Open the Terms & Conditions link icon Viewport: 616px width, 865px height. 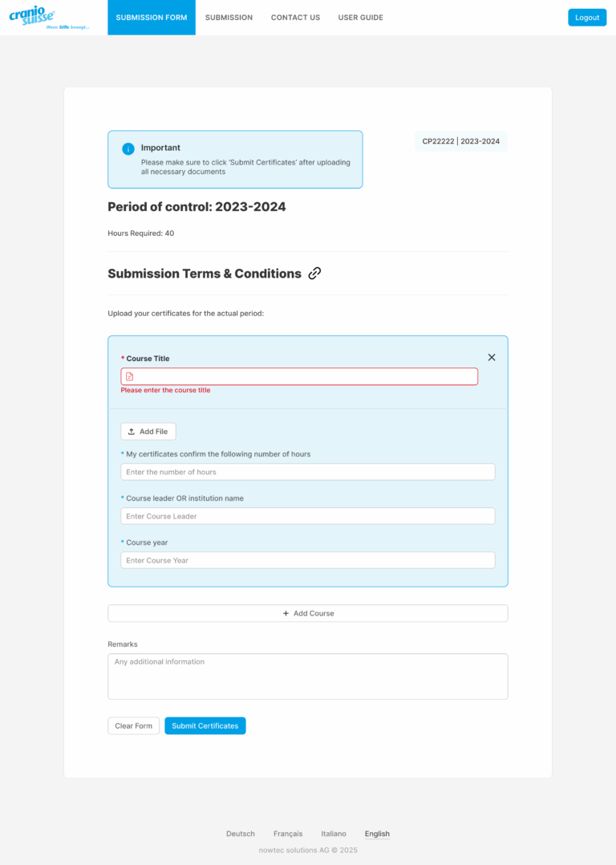click(x=314, y=274)
